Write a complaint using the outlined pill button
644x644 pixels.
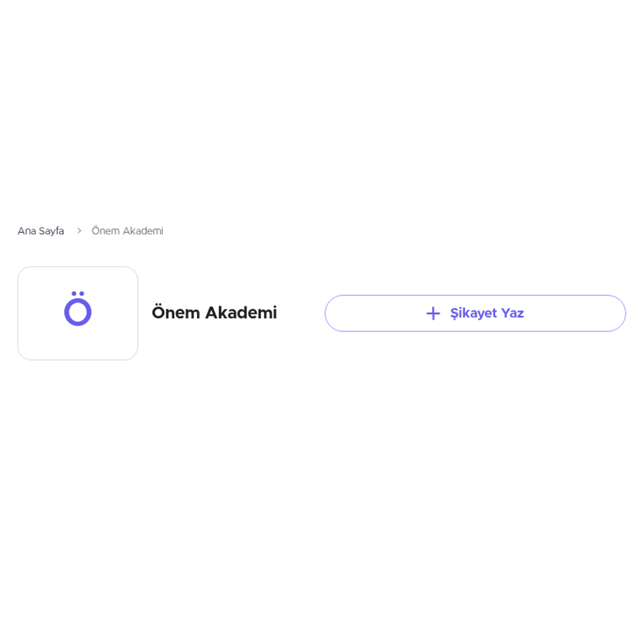475,313
